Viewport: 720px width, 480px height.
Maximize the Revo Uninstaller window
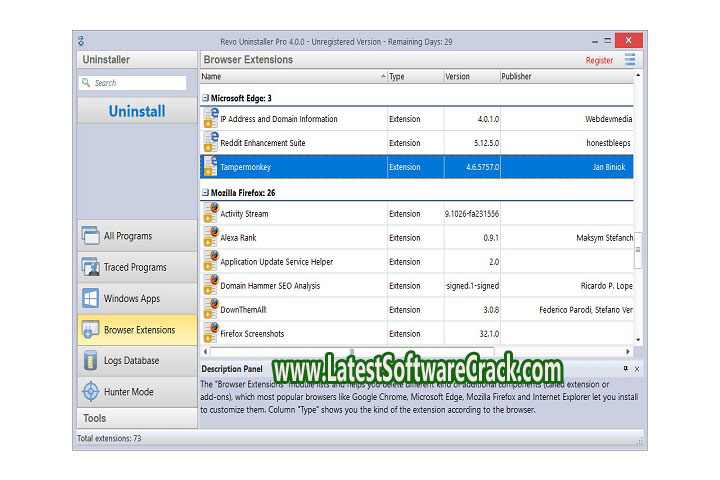click(608, 40)
